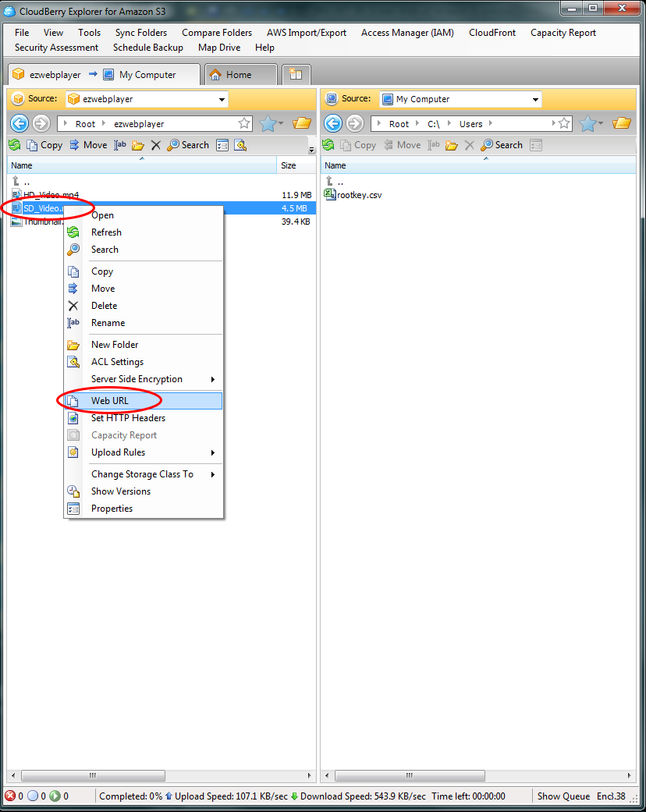Go back in ezwebplayer pane
The height and width of the screenshot is (812, 646).
pyautogui.click(x=20, y=124)
